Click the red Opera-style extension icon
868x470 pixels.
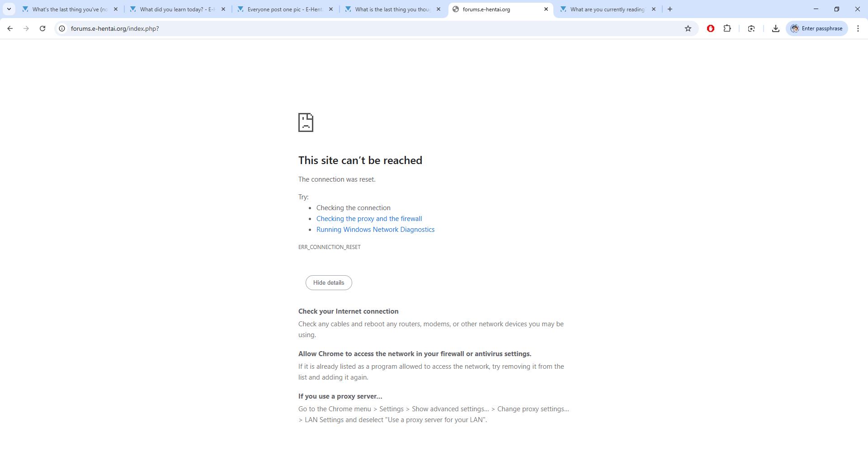(710, 28)
